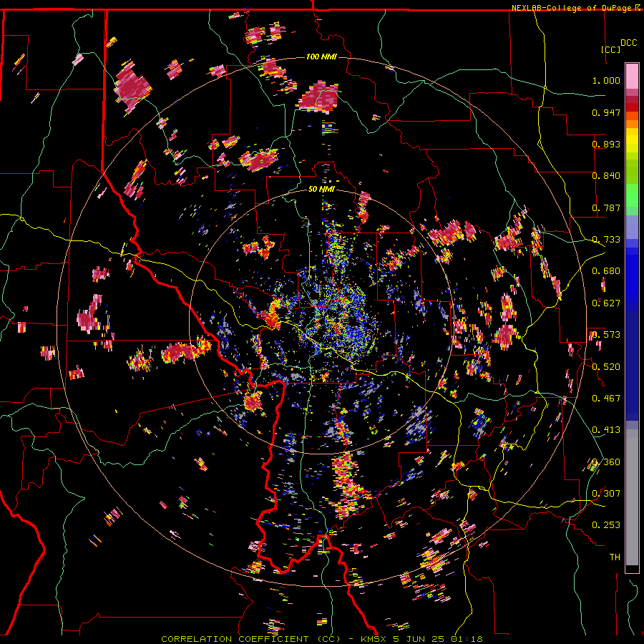Image resolution: width=644 pixels, height=644 pixels.
Task: Click the TH label on the scale
Action: click(x=615, y=557)
